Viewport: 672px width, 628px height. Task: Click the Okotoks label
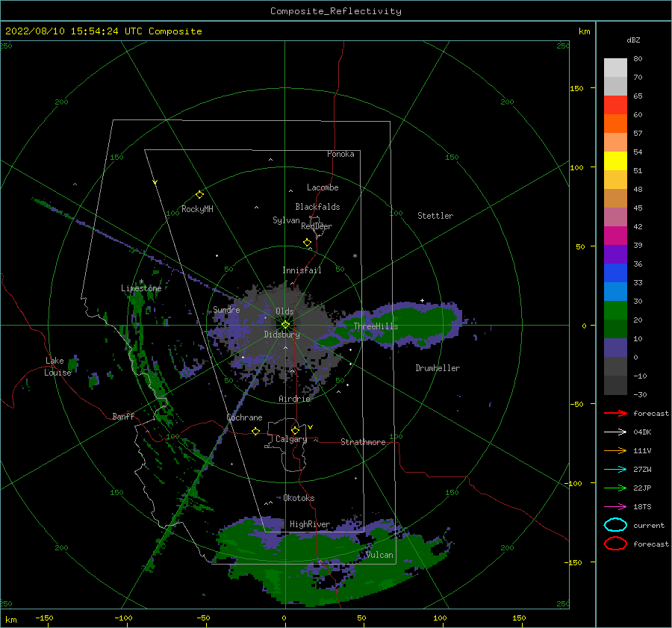(299, 498)
